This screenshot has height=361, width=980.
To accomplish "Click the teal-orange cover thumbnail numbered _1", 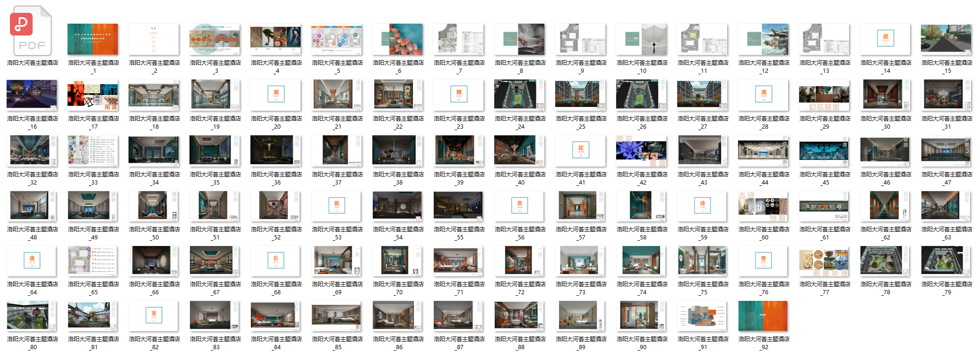I will pos(93,39).
